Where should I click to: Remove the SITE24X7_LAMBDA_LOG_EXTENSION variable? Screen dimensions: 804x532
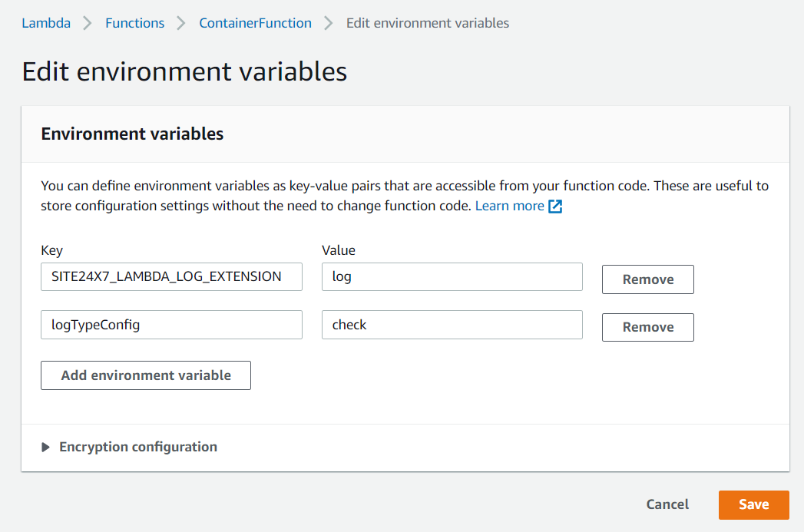tap(647, 279)
